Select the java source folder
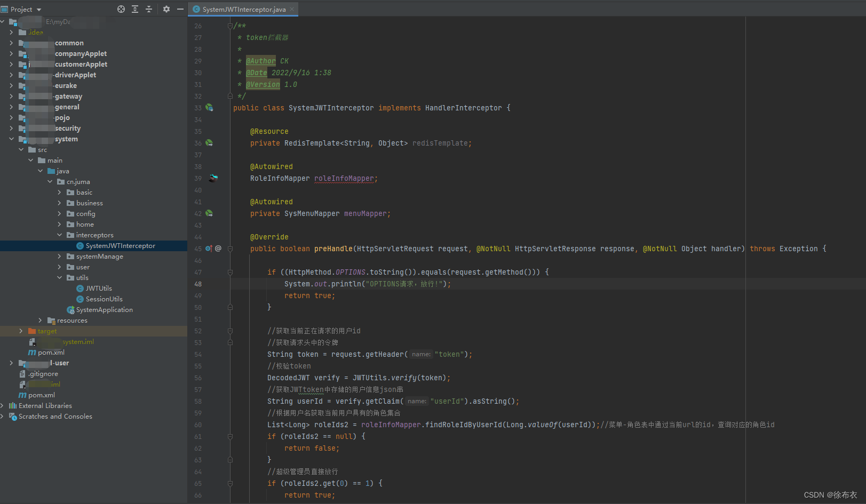The width and height of the screenshot is (866, 504). (63, 171)
